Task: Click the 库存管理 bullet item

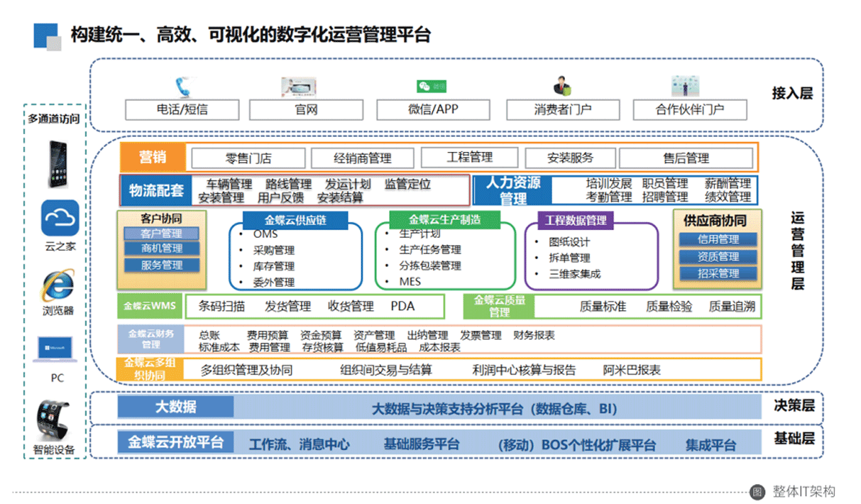Action: [274, 266]
